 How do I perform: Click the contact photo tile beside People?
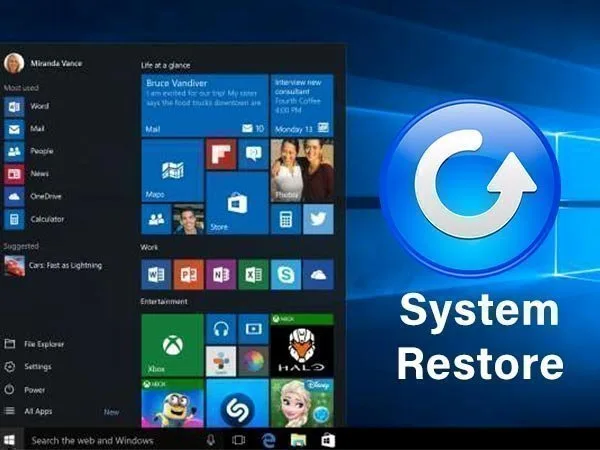188,219
